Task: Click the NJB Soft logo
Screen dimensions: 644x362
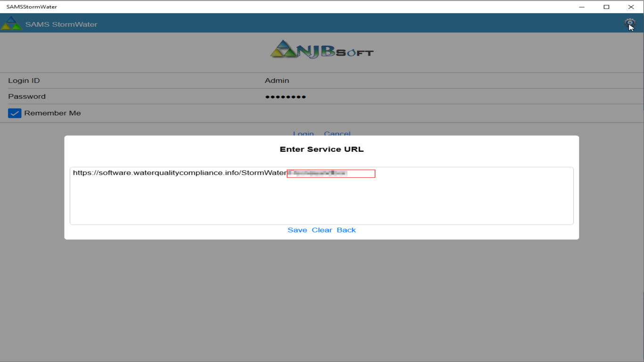Action: (x=322, y=49)
